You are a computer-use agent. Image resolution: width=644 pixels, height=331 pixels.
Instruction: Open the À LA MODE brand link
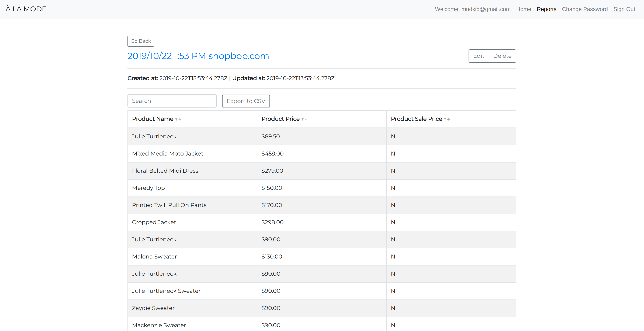click(26, 9)
